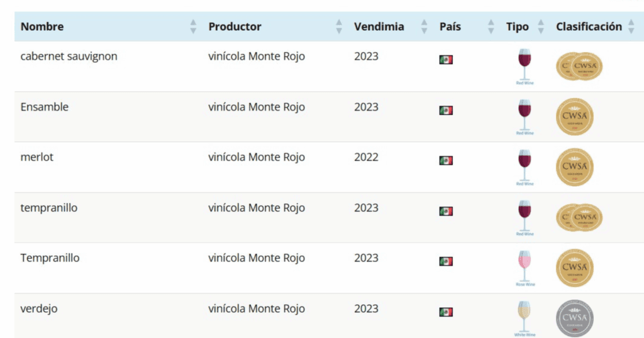Screen dimensions: 644x338
Task: Click the Nombre column header label
Action: pos(42,26)
